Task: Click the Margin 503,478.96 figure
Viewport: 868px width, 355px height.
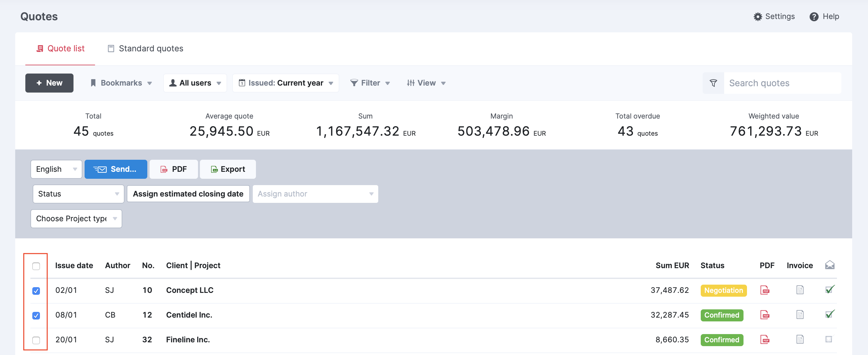Action: [x=501, y=131]
